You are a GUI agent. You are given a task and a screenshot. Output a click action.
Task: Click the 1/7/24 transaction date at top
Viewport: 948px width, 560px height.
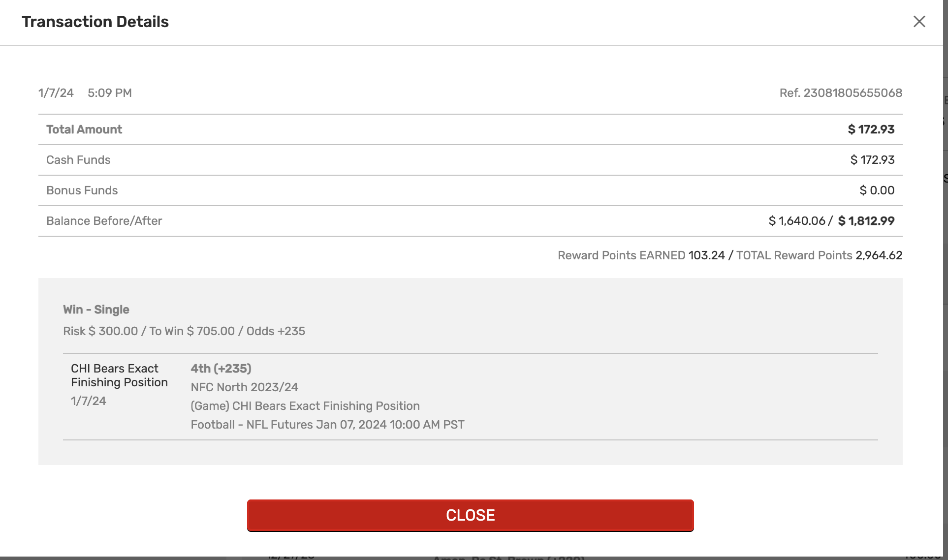(56, 93)
